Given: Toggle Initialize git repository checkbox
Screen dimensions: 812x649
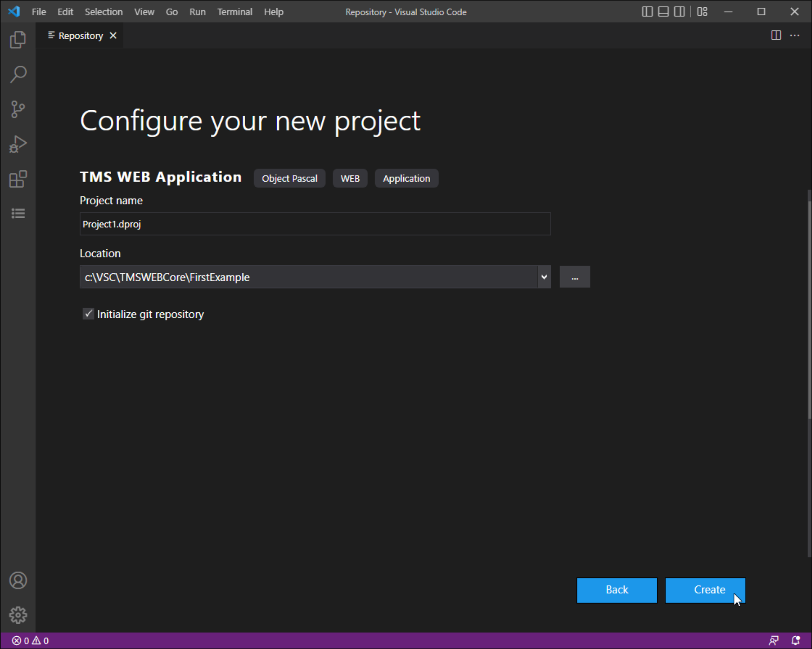Looking at the screenshot, I should 88,314.
